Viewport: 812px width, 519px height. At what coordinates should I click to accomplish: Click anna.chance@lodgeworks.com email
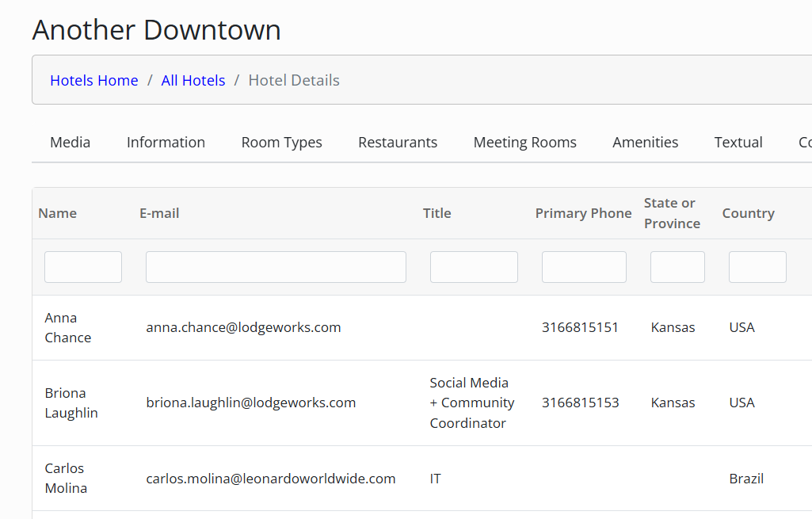coord(243,327)
